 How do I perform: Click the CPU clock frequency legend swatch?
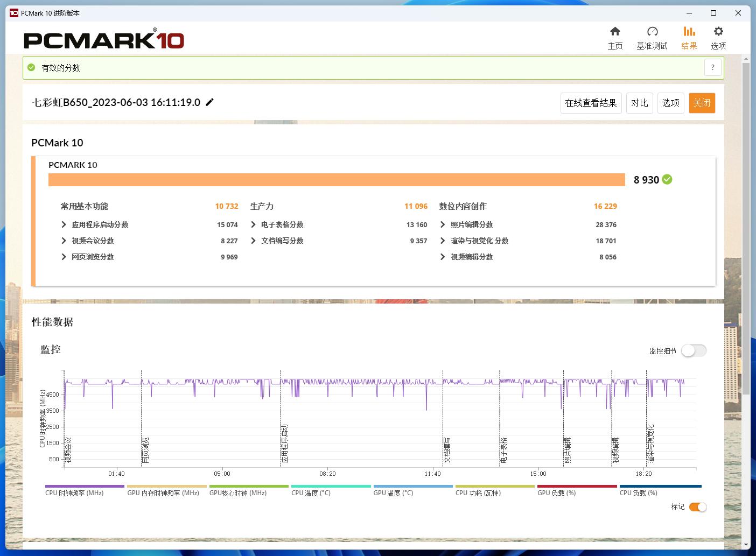tap(85, 487)
